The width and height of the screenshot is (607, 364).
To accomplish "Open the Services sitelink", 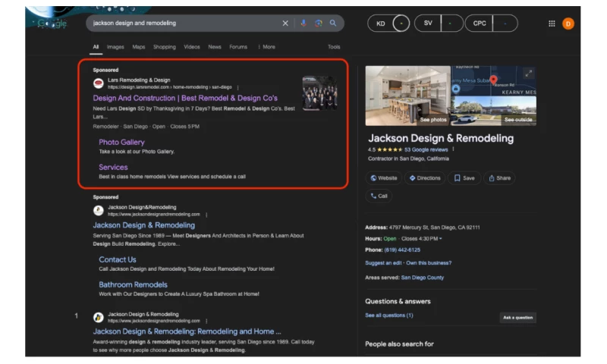I will point(113,167).
